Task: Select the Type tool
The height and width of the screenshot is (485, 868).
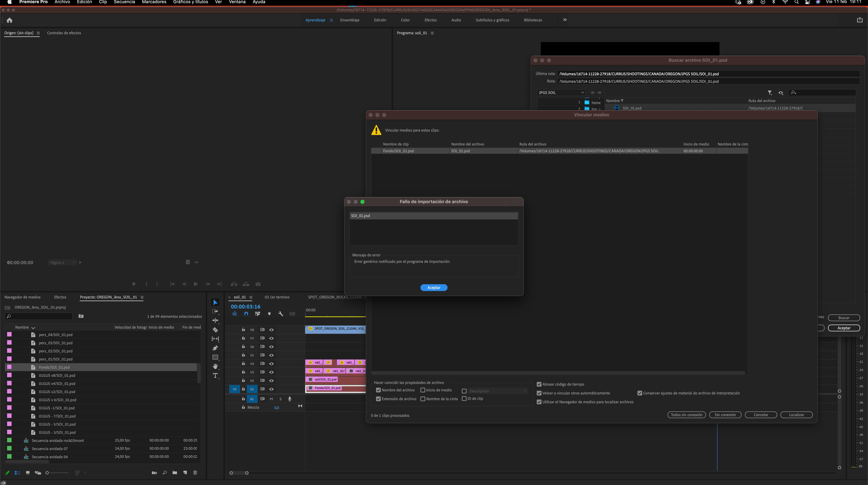Action: coord(215,375)
